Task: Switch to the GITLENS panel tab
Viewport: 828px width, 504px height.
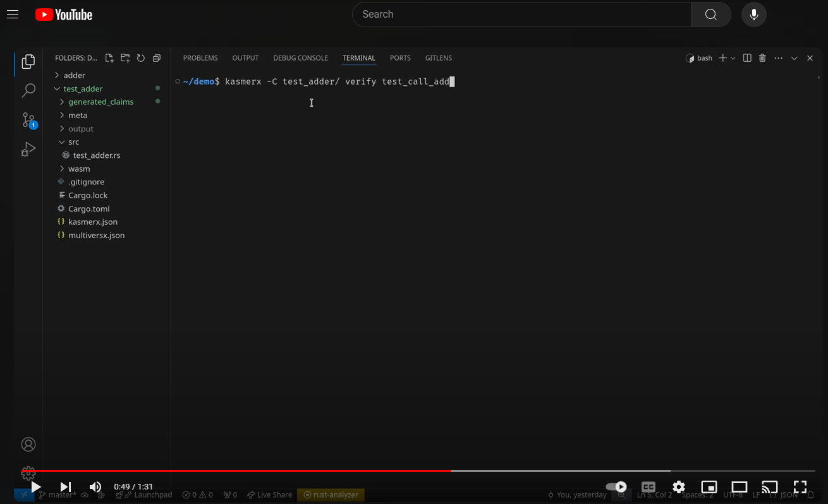Action: pyautogui.click(x=438, y=58)
